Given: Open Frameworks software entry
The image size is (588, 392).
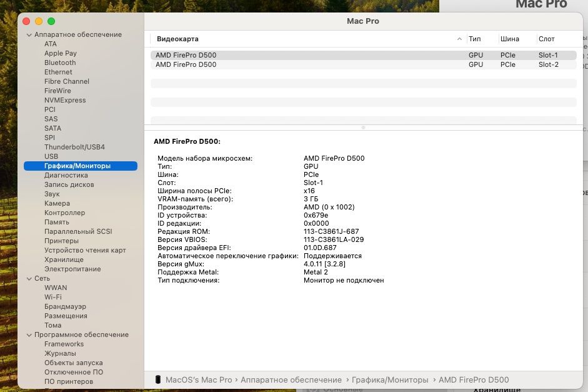Looking at the screenshot, I should pos(64,344).
